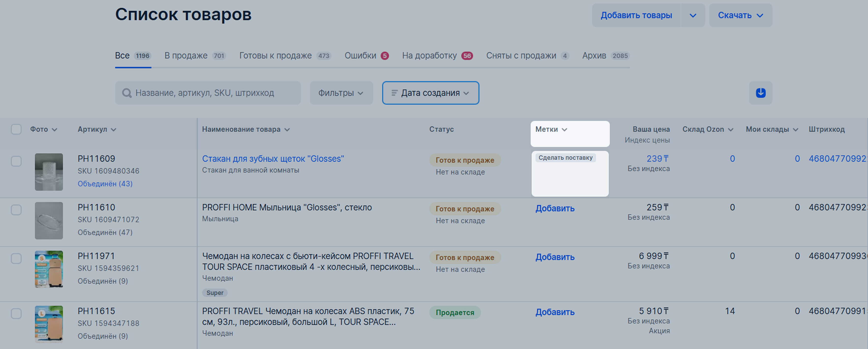Click the PROFFI TRAVEL Чемодан ABS пластик product name
The image size is (868, 349).
coord(308,316)
